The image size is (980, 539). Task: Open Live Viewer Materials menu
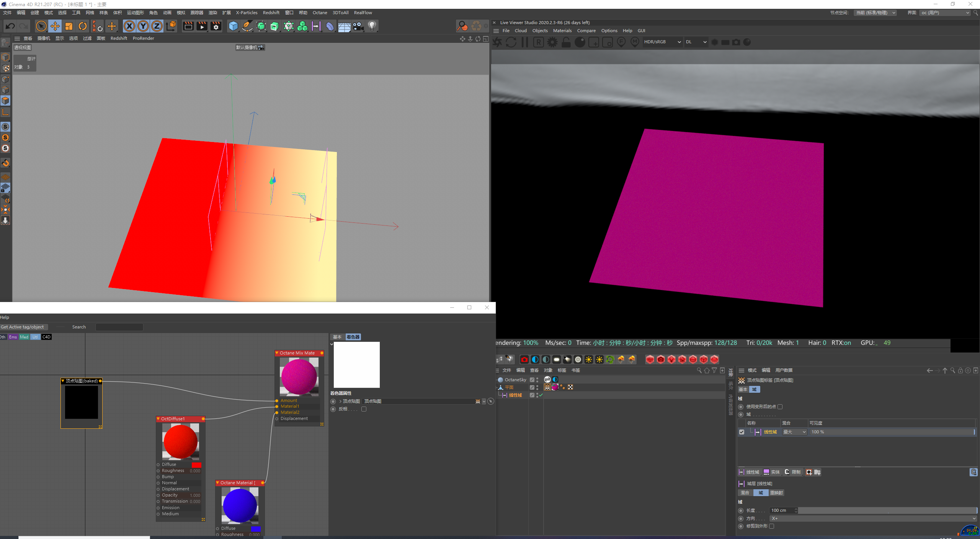(x=562, y=31)
